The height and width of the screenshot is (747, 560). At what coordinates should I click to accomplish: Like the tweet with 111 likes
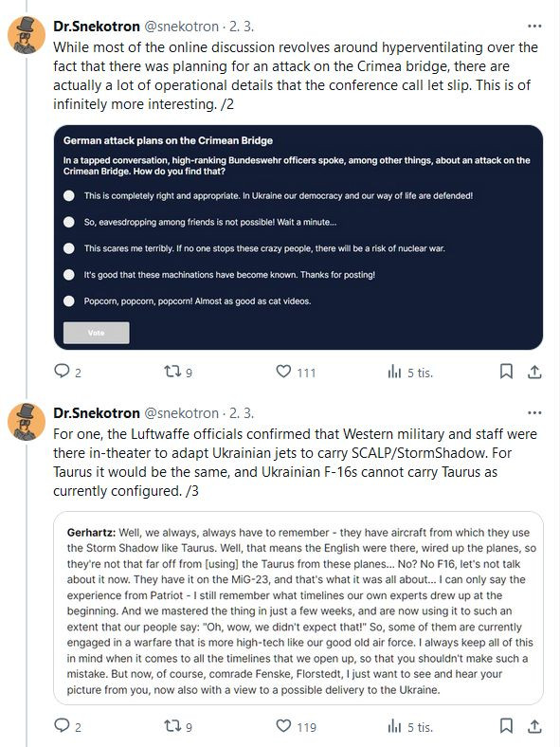coord(283,371)
